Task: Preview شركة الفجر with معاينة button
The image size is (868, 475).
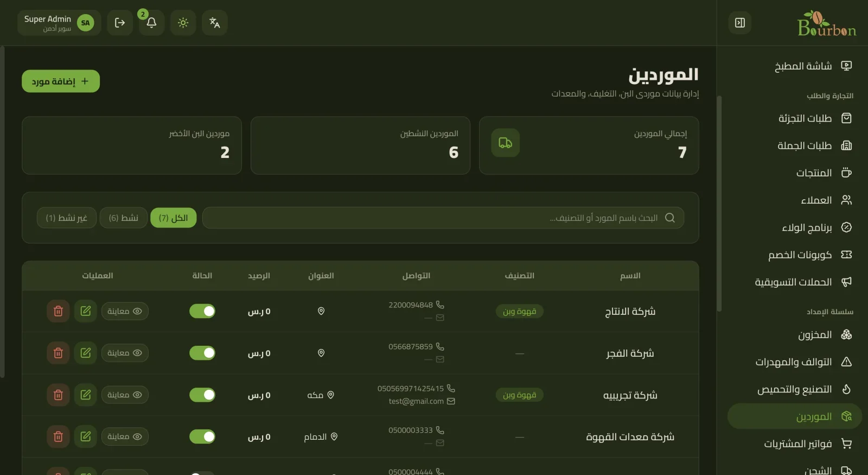Action: click(x=125, y=353)
